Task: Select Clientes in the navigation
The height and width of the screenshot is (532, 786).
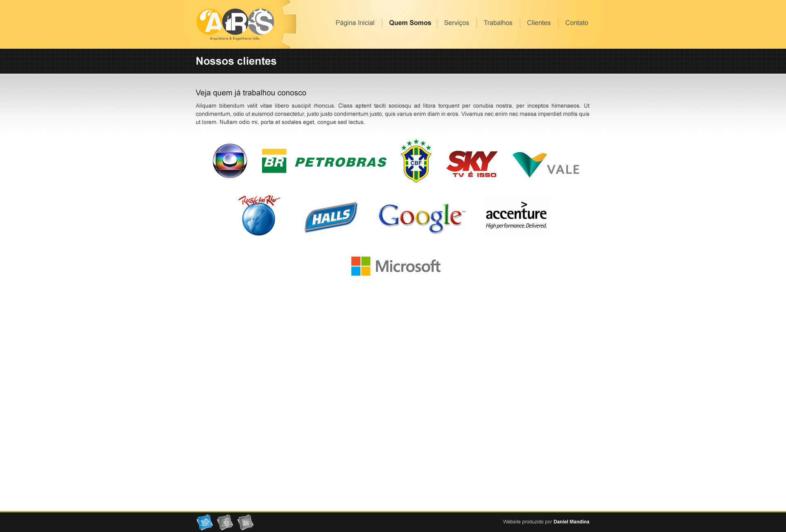Action: coord(539,23)
